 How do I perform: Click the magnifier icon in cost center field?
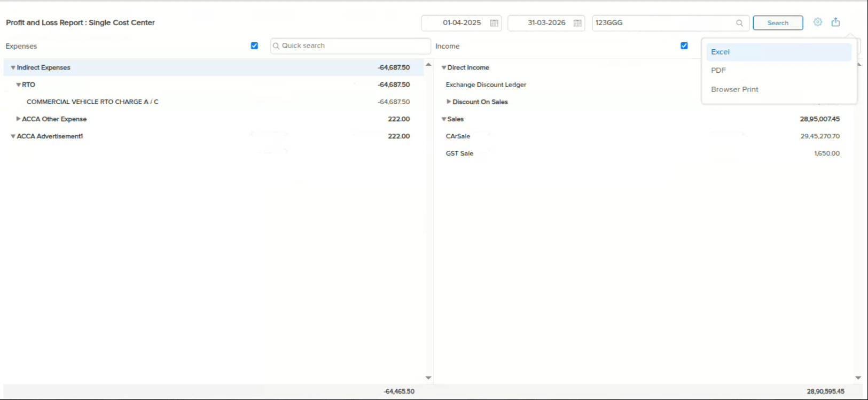point(739,23)
